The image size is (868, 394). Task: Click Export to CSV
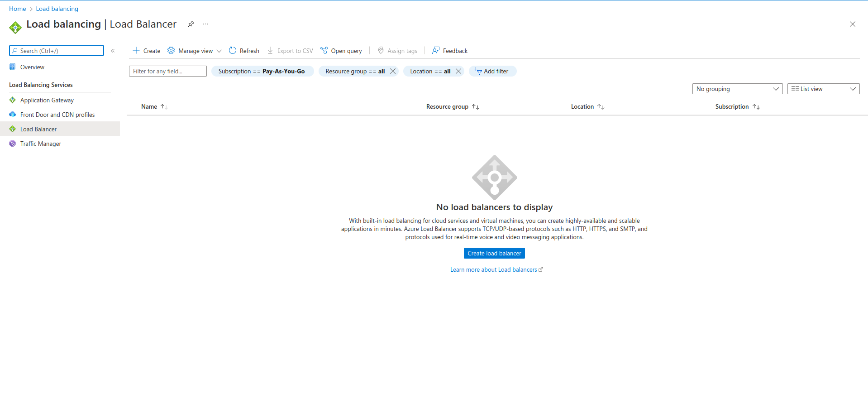pyautogui.click(x=290, y=51)
